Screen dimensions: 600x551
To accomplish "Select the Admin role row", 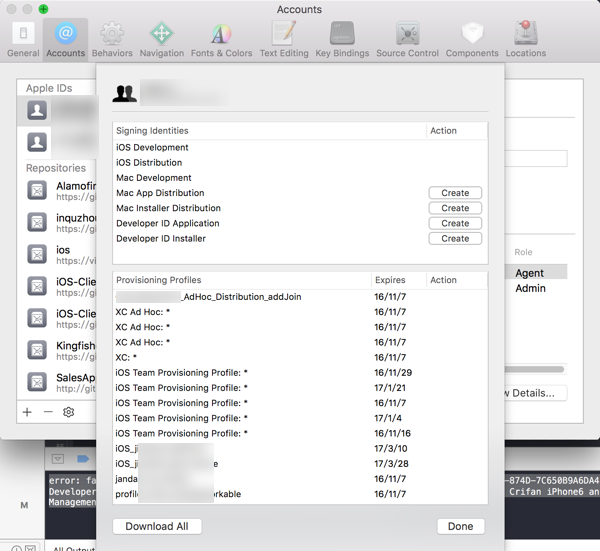I will point(536,288).
